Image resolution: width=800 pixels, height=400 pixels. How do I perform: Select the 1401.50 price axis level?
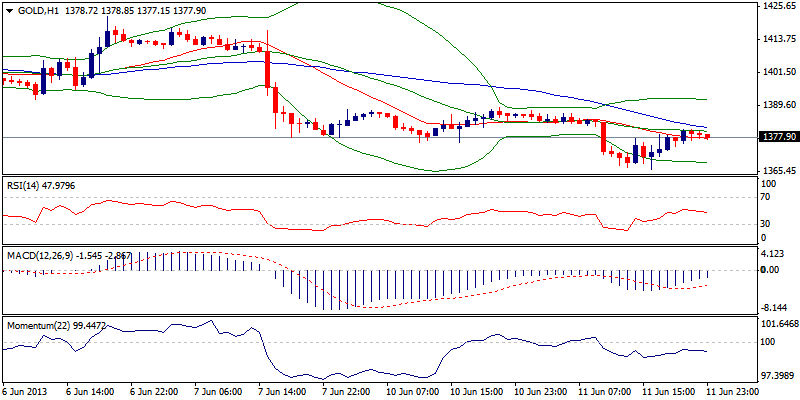777,72
